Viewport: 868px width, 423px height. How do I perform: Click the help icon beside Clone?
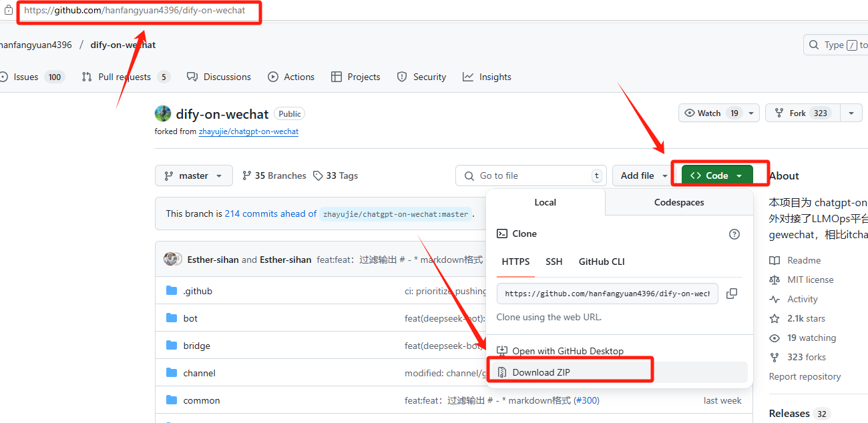point(734,234)
